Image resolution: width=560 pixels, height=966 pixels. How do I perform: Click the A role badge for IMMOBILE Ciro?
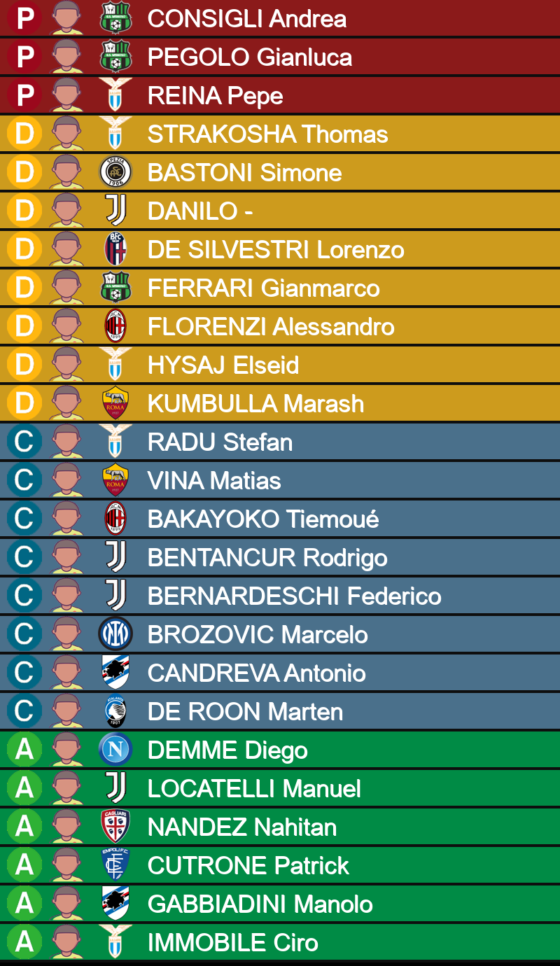(x=24, y=942)
